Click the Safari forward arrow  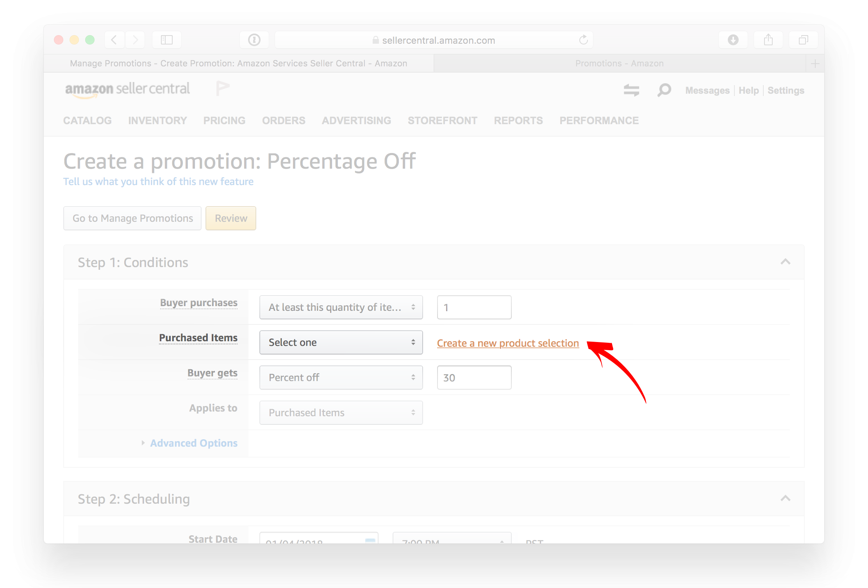tap(135, 40)
